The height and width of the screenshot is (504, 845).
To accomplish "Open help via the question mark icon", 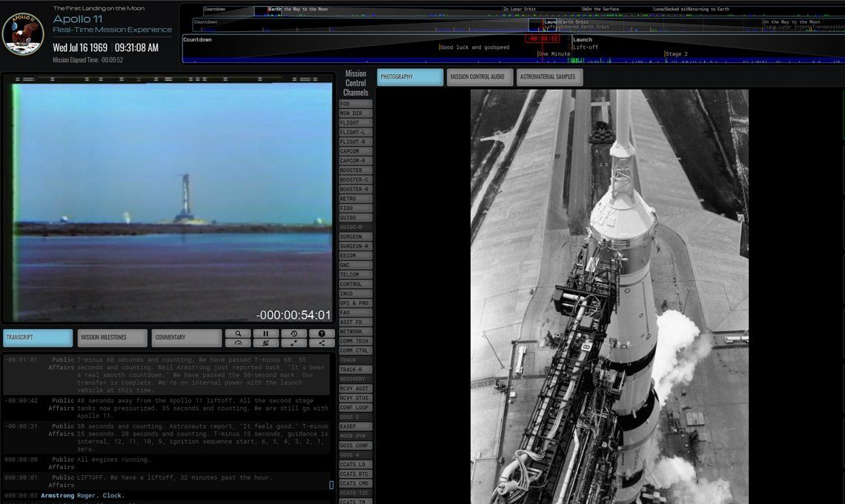I will point(322,333).
